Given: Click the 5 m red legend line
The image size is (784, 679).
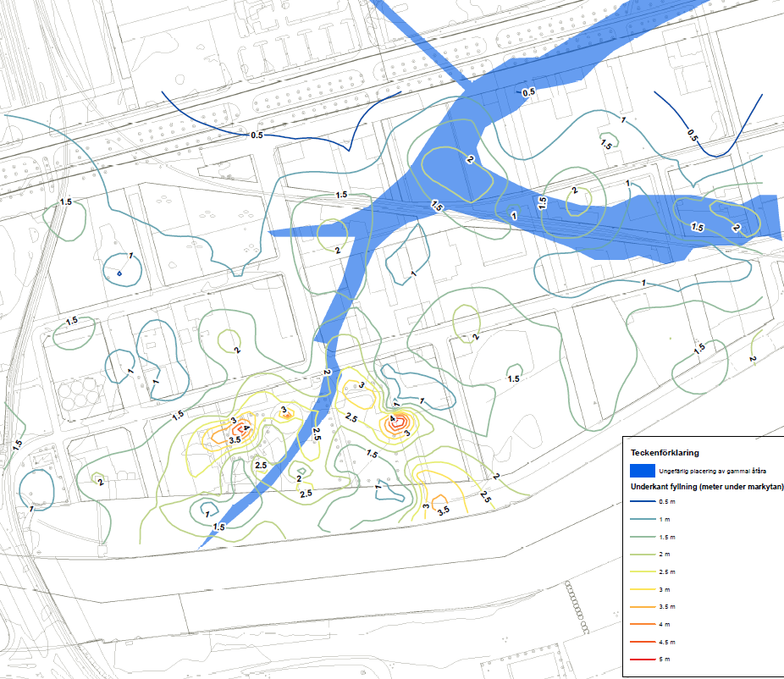Looking at the screenshot, I should tap(643, 660).
